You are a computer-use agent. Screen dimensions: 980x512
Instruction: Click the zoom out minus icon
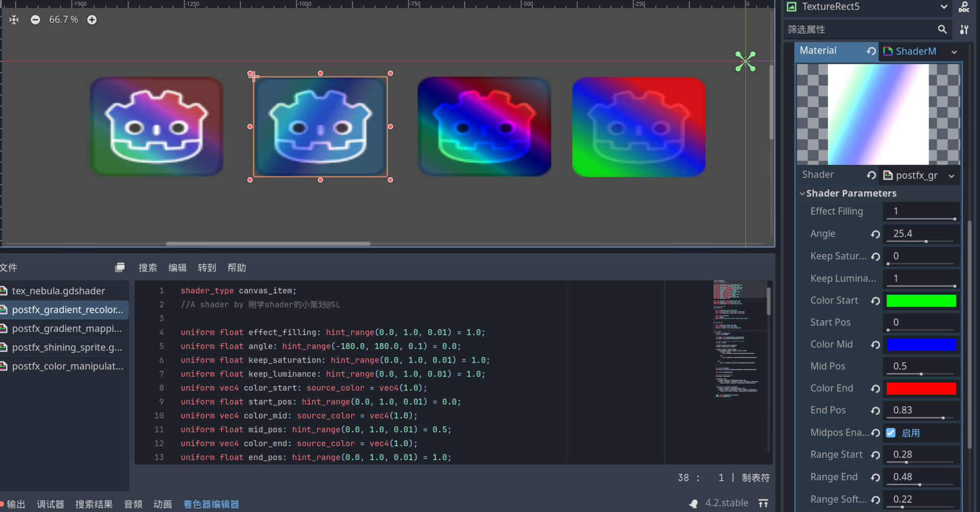coord(35,20)
